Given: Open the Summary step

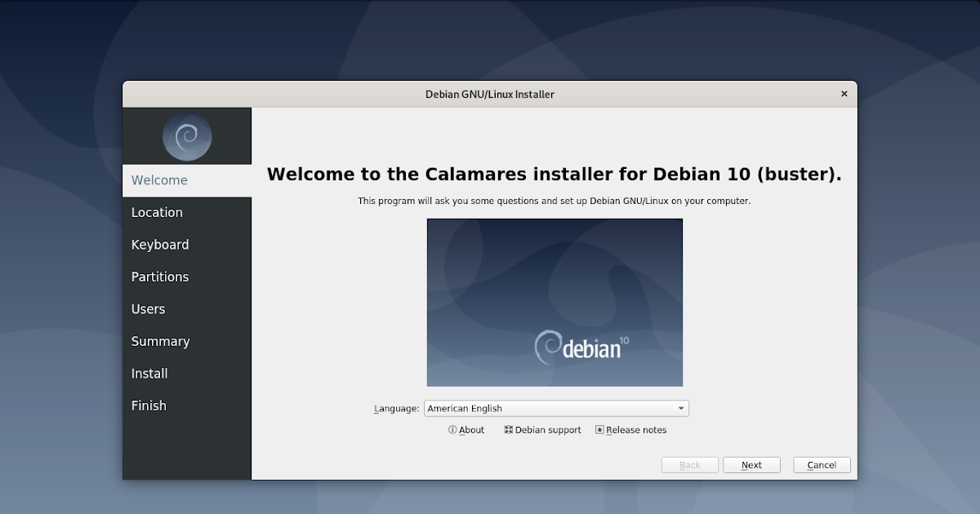Looking at the screenshot, I should click(161, 341).
